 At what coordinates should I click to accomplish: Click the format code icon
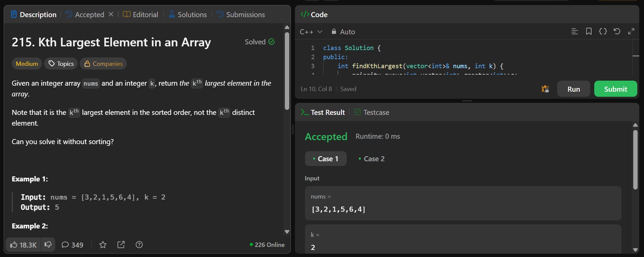pos(603,32)
